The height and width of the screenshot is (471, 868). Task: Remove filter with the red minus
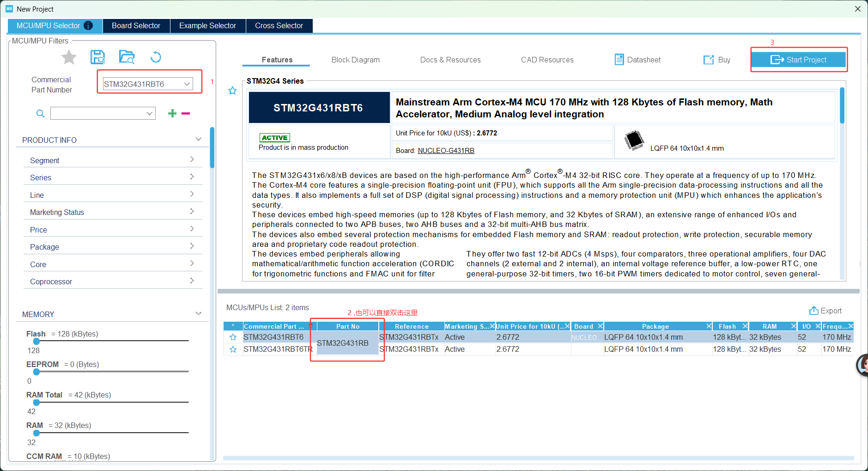coord(186,113)
